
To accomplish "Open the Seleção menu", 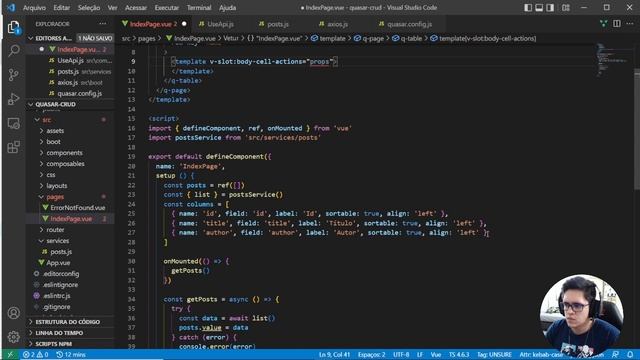I will coord(89,8).
